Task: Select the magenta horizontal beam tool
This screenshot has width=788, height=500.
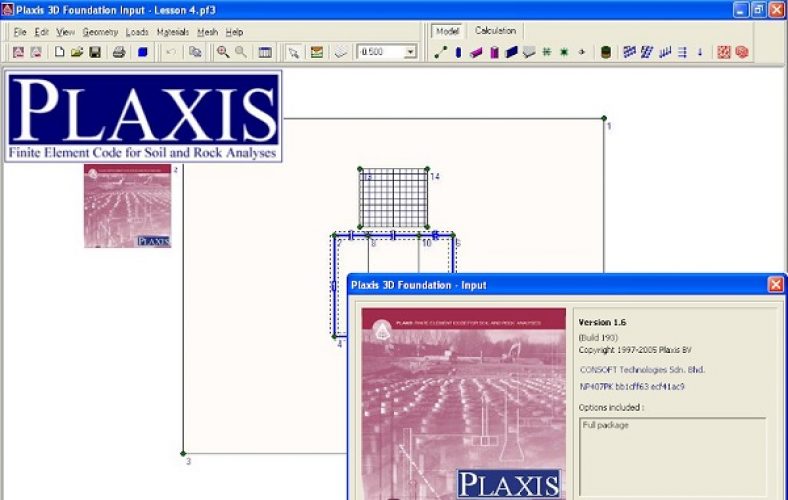Action: 476,52
